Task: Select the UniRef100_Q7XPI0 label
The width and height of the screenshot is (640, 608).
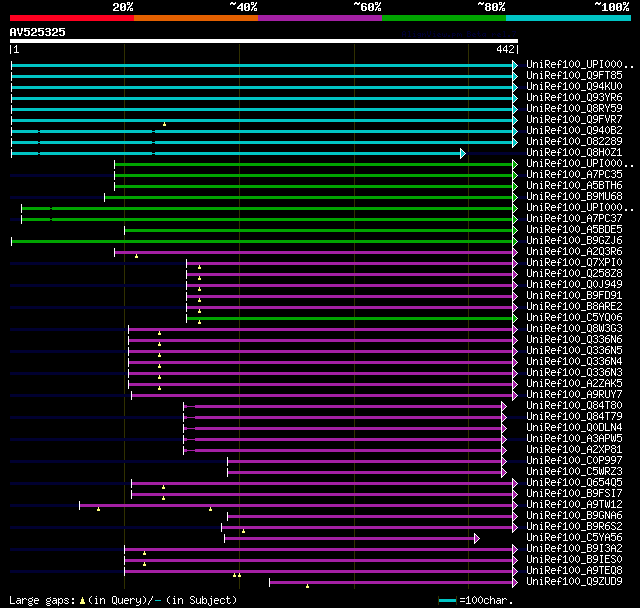Action: click(574, 263)
